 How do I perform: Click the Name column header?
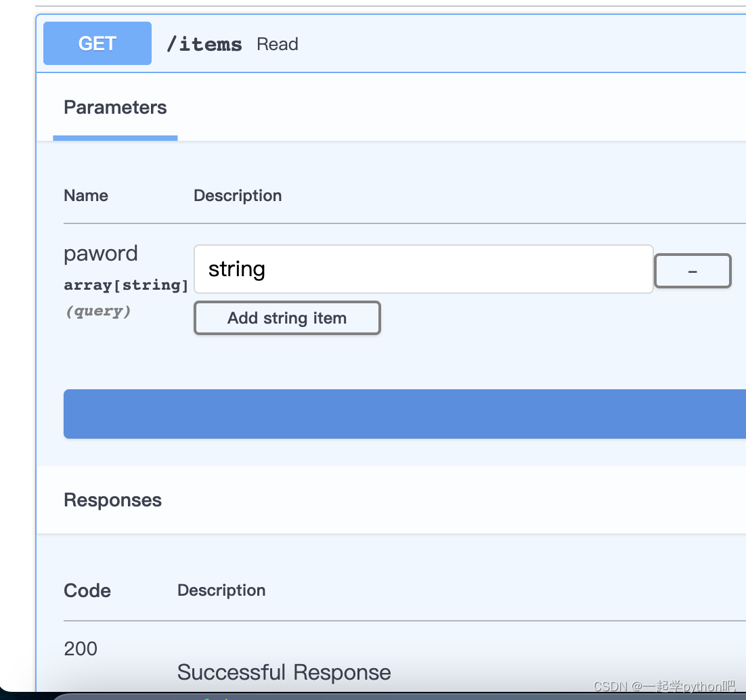click(86, 196)
